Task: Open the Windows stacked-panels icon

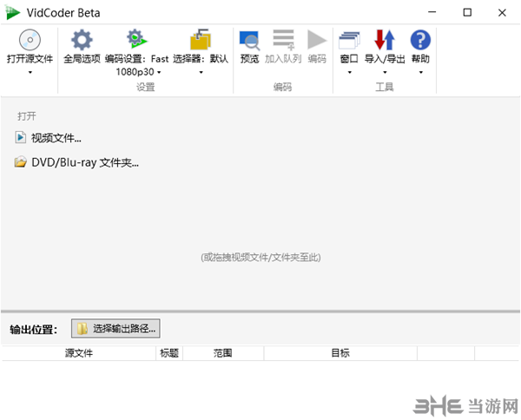Action: tap(349, 41)
